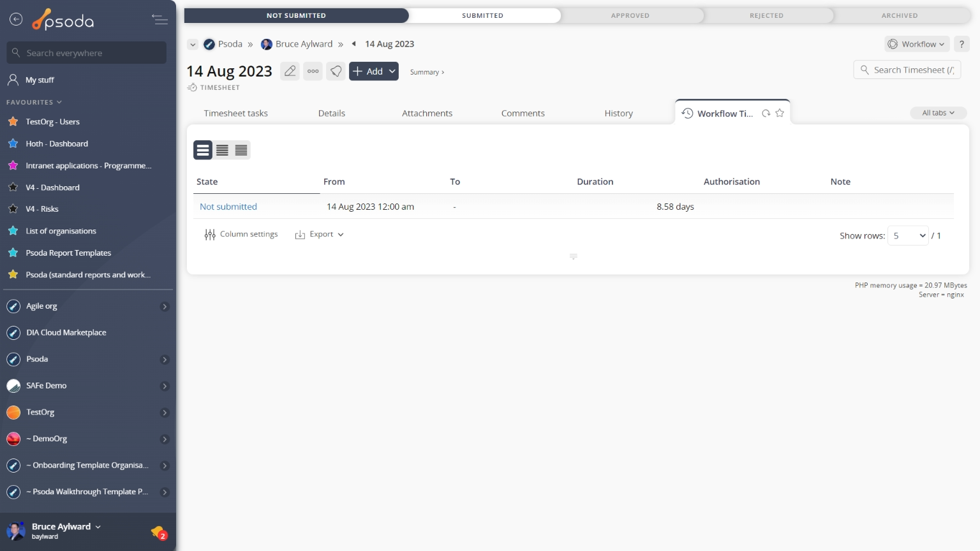Select the Rejected workflow stage
The image size is (980, 551).
(766, 15)
